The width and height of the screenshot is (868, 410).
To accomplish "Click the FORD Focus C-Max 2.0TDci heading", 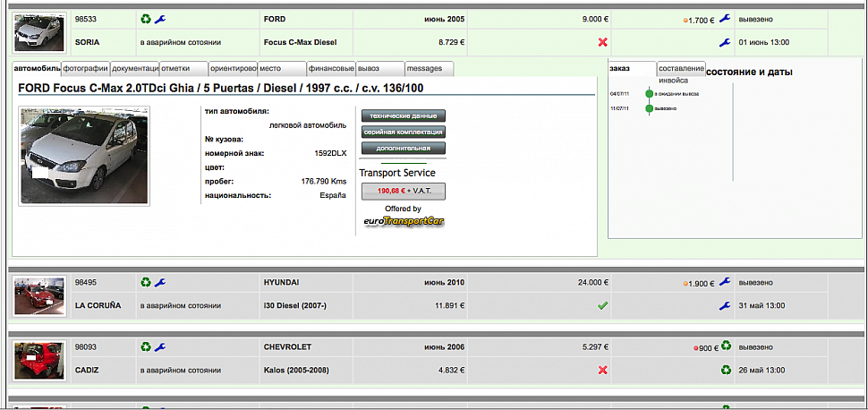I will click(221, 88).
